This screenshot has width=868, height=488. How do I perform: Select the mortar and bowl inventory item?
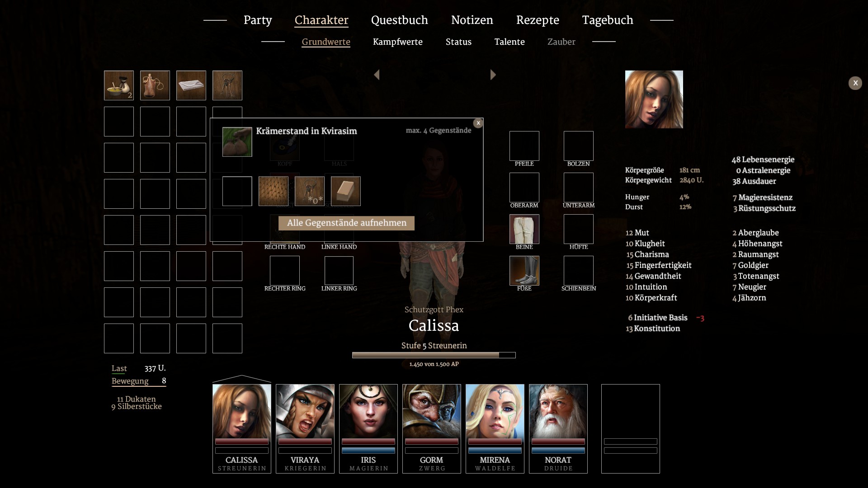(x=119, y=85)
